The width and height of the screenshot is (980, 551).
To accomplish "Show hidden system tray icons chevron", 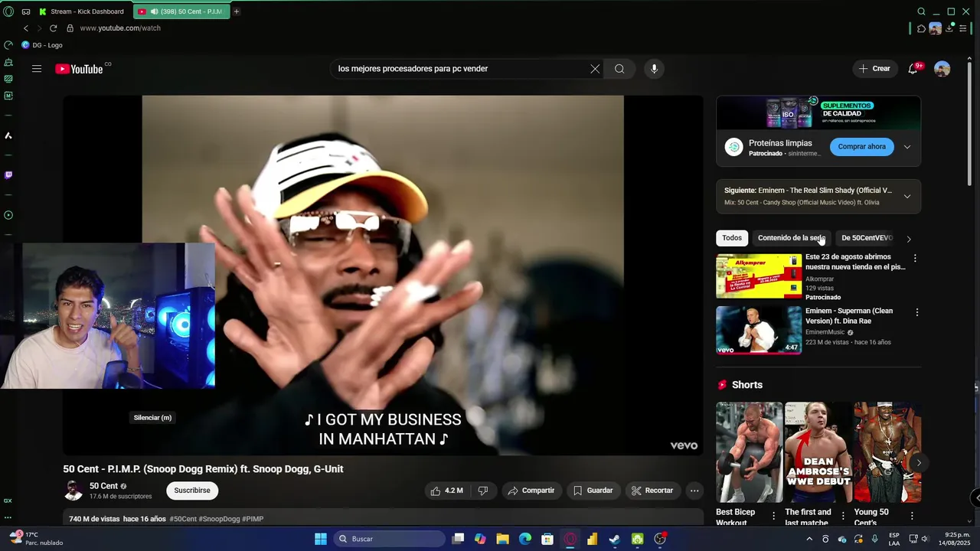I will pyautogui.click(x=810, y=539).
